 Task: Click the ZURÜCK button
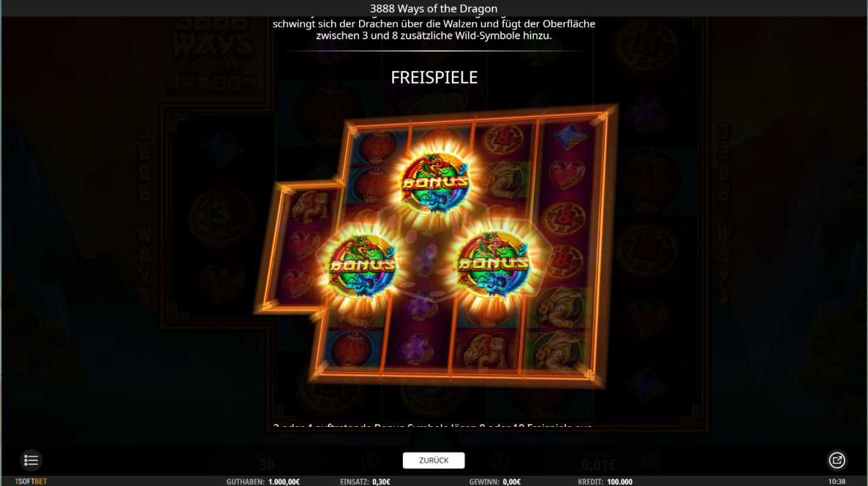[x=434, y=461]
